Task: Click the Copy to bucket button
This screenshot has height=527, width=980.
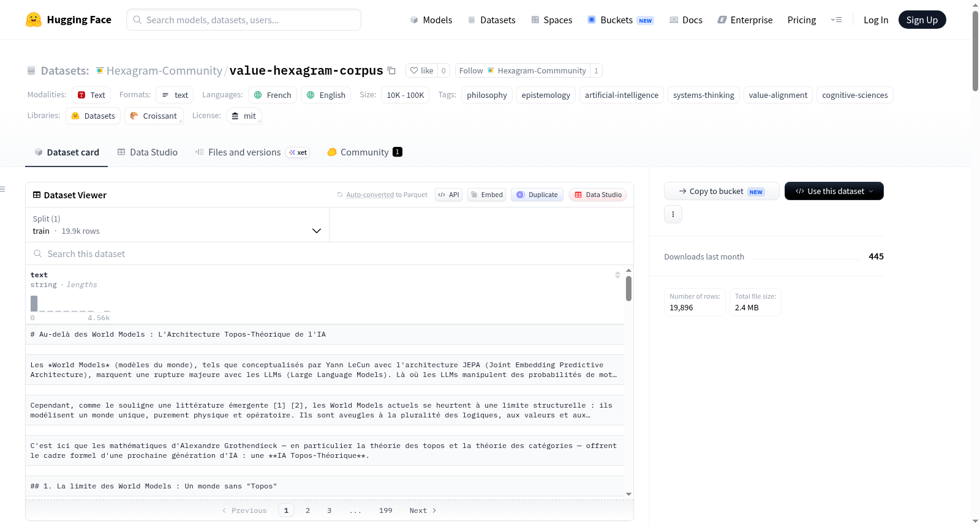Action: 722,191
